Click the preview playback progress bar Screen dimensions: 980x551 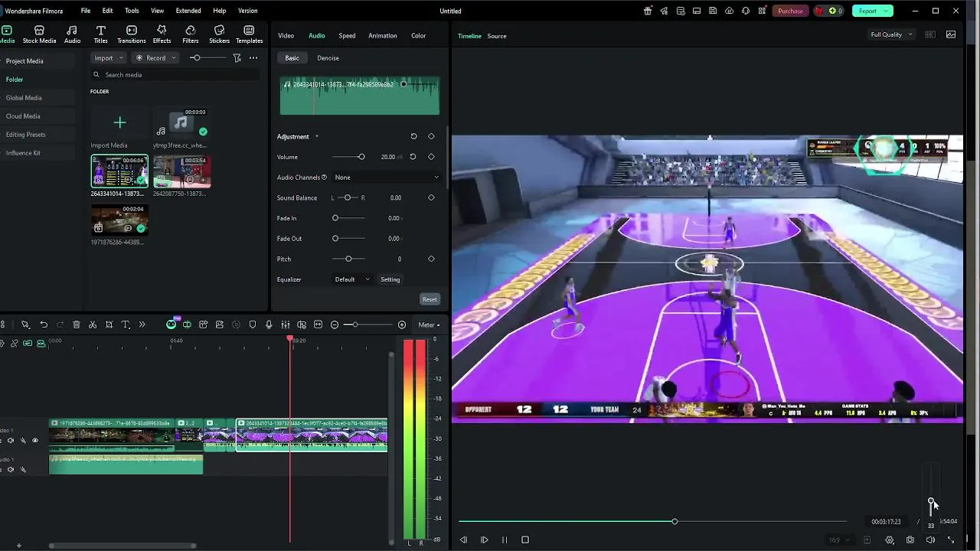click(x=652, y=522)
